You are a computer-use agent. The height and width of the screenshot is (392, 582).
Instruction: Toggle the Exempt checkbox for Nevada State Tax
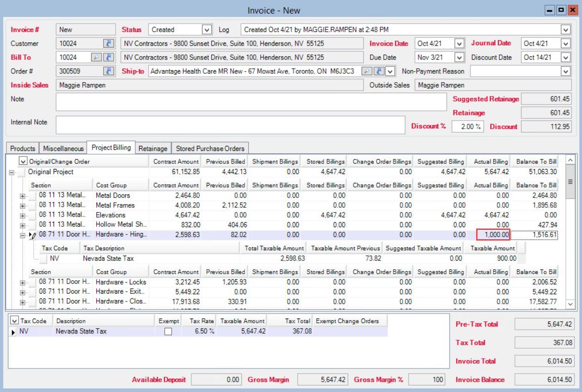[x=168, y=332]
